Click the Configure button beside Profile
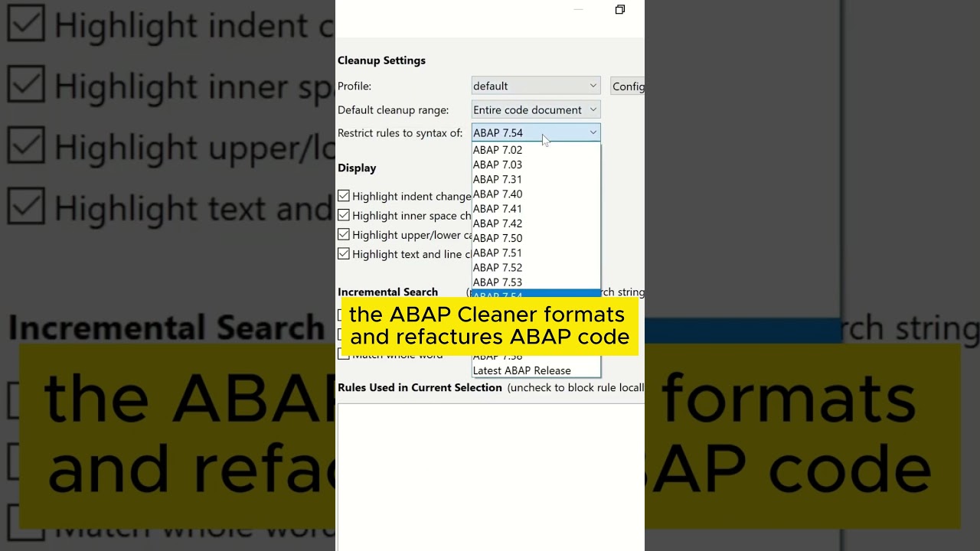This screenshot has height=551, width=980. click(x=628, y=86)
